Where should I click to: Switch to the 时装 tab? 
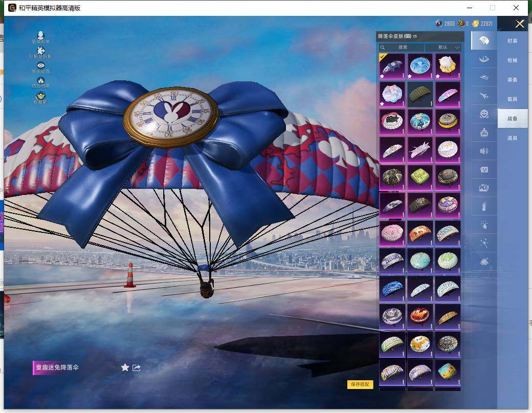(512, 41)
